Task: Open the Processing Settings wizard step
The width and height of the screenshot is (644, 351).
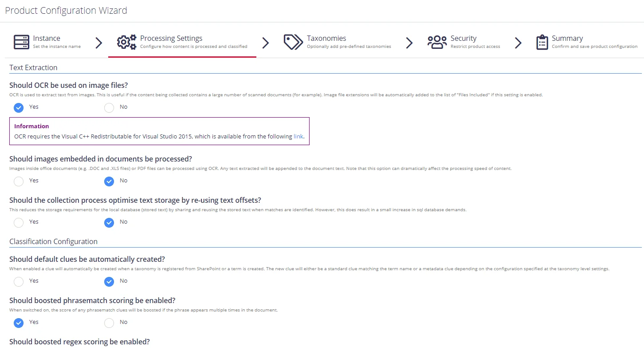Action: coord(182,42)
